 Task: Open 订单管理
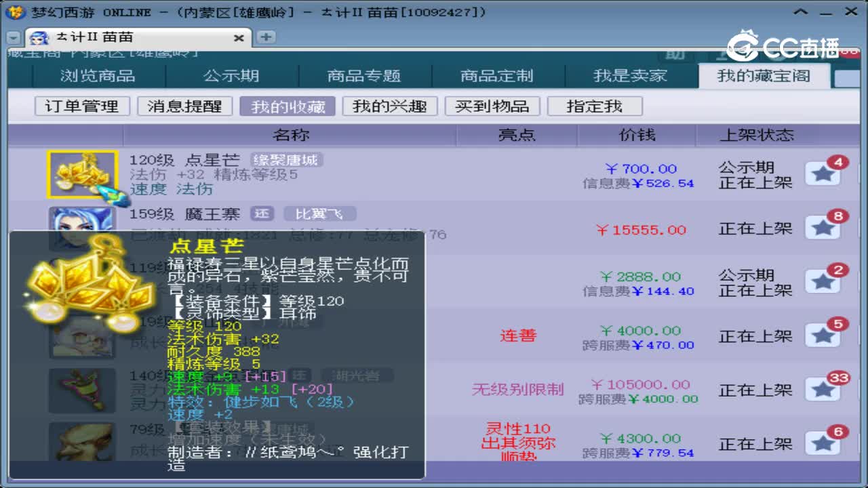[81, 106]
